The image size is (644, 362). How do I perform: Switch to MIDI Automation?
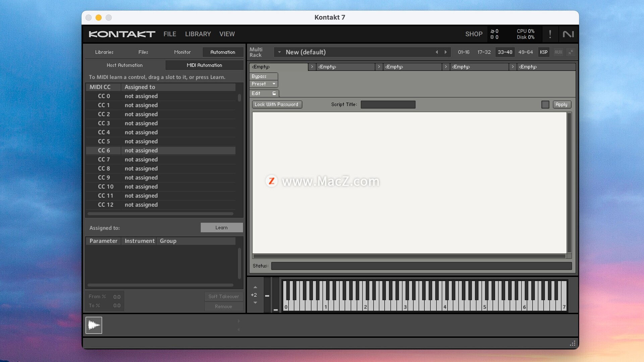pos(204,65)
